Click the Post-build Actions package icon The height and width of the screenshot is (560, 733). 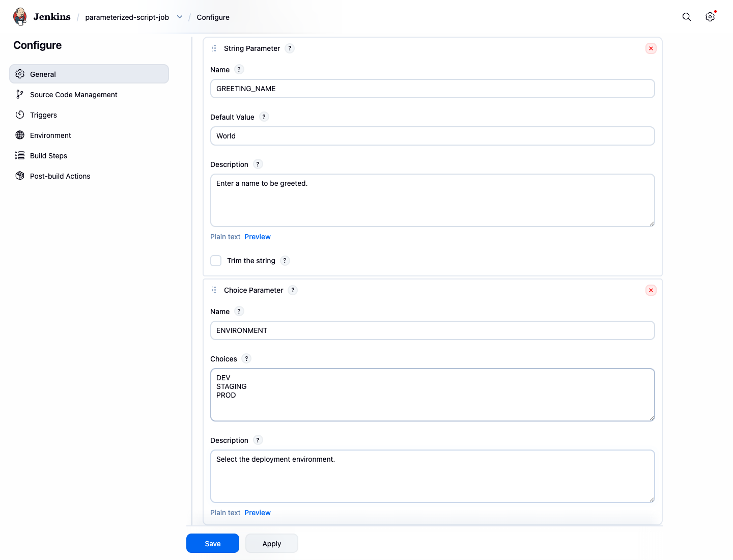pos(20,176)
